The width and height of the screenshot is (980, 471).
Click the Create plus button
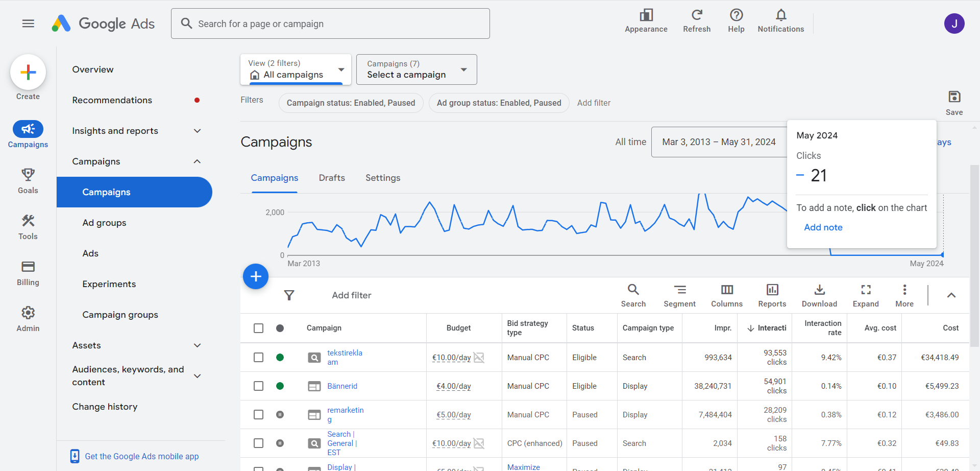pos(28,72)
